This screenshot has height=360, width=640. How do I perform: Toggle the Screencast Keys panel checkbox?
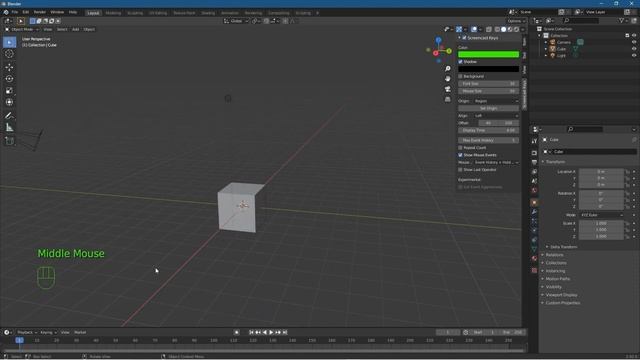(x=464, y=38)
